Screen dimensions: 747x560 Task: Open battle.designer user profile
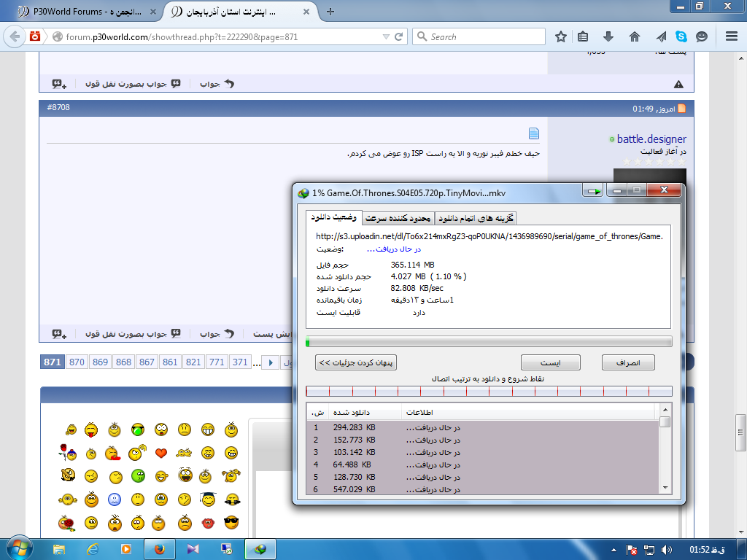coord(651,139)
